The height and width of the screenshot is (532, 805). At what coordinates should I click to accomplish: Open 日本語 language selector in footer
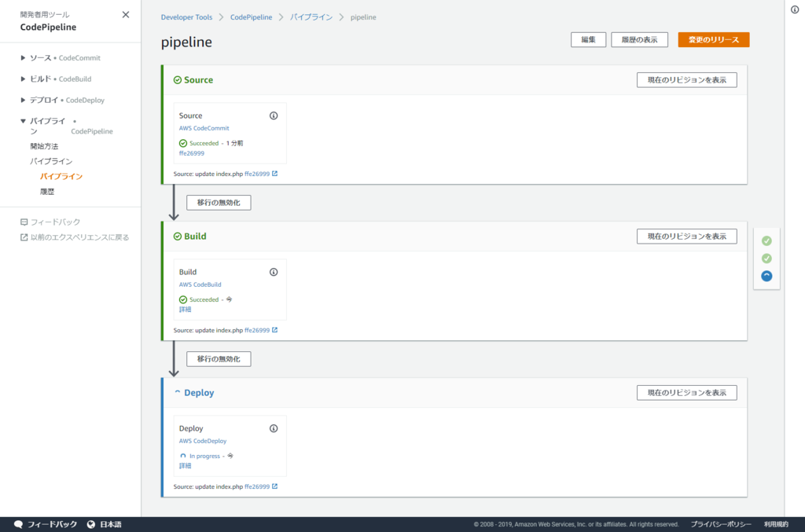click(x=110, y=524)
